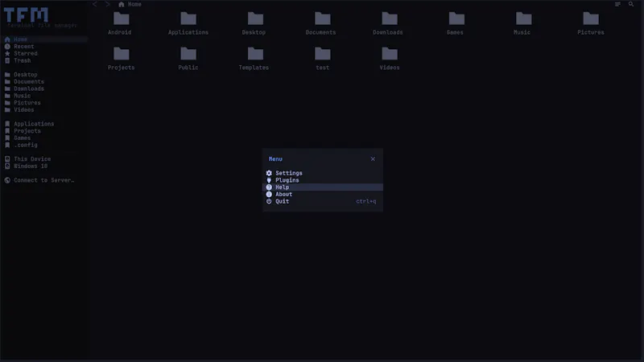644x362 pixels.
Task: Open the Desktop folder icon in the main grid
Action: [x=255, y=19]
